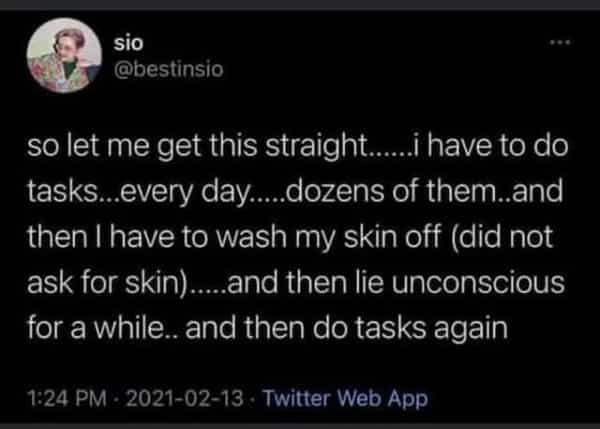Click the 1:24 PM timestamp
600x429 pixels.
[64, 399]
